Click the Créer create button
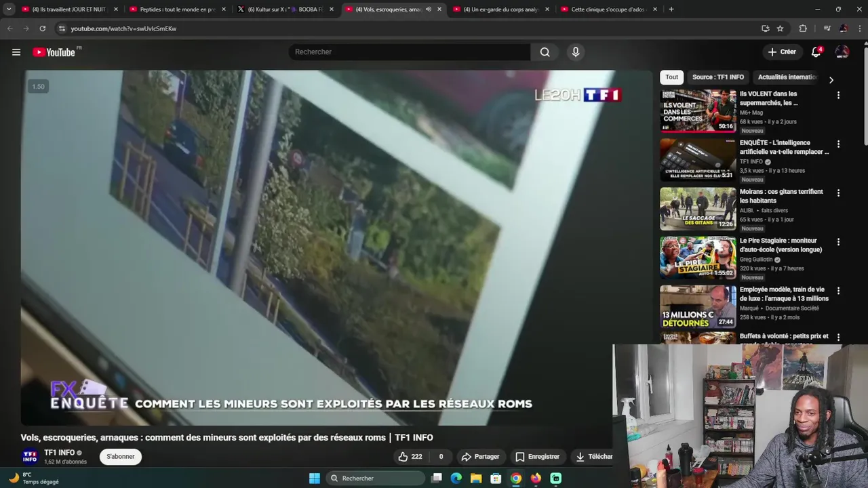868x488 pixels. [782, 52]
